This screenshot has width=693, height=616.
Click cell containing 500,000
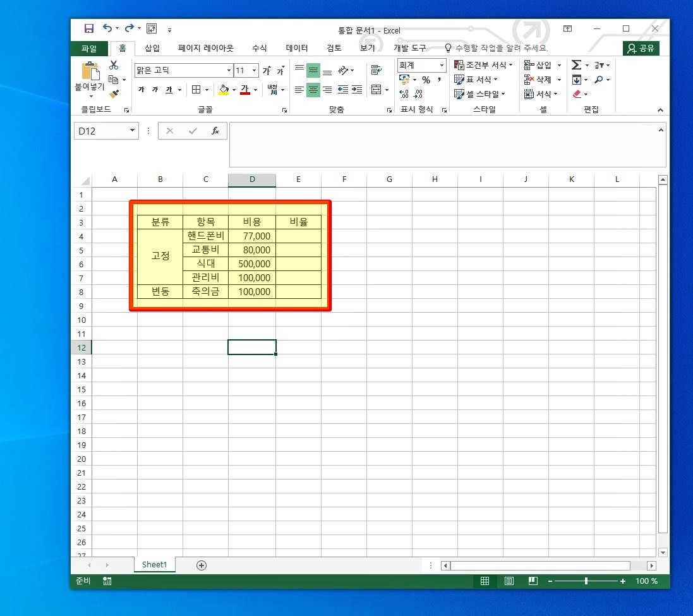tap(252, 264)
